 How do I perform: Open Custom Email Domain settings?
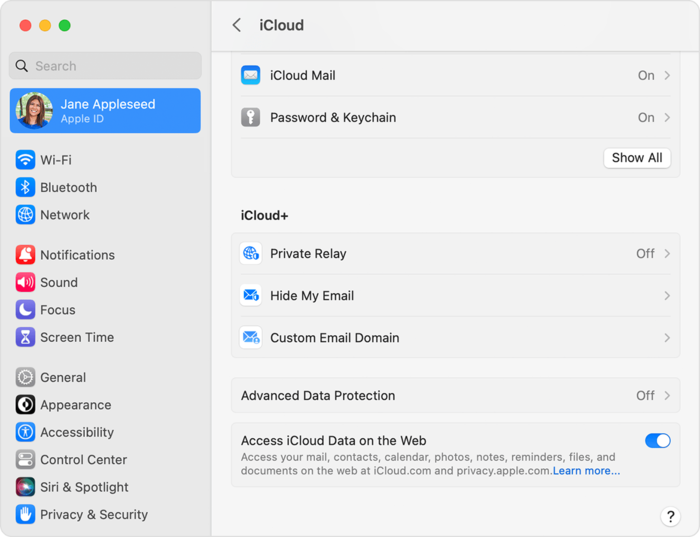point(455,338)
